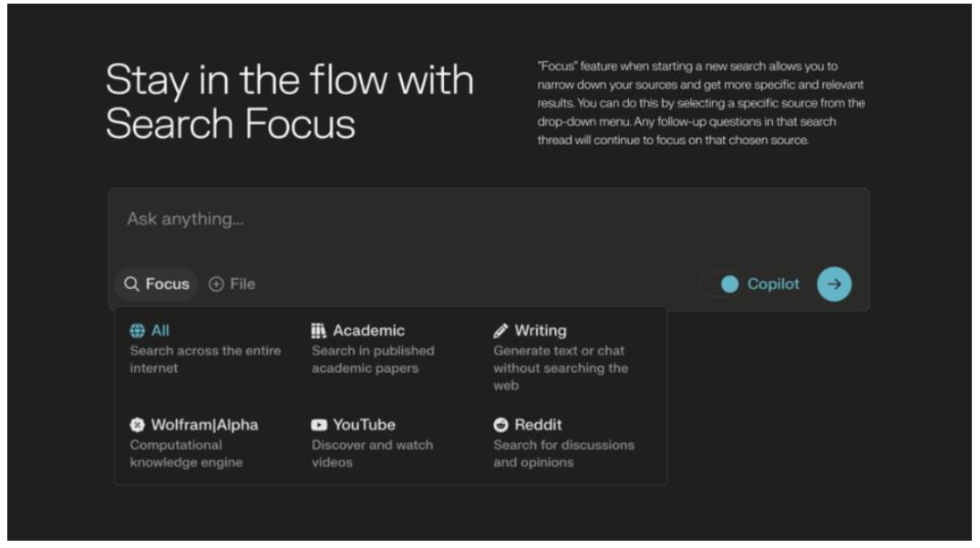This screenshot has width=980, height=548.
Task: Click the YouTube play icon
Action: click(x=319, y=425)
